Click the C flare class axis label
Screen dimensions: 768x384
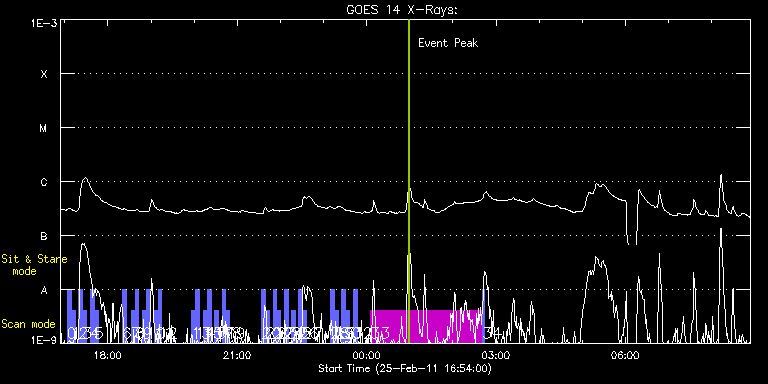(x=44, y=183)
